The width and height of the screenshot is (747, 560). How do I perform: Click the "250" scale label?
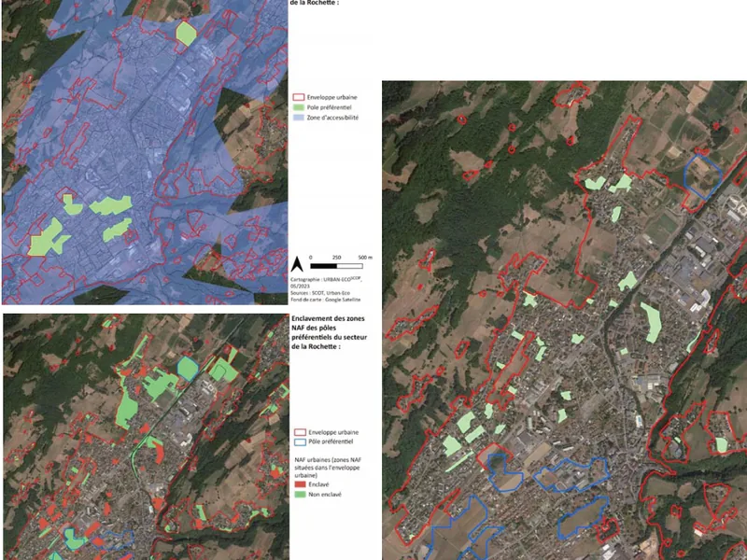pos(337,258)
